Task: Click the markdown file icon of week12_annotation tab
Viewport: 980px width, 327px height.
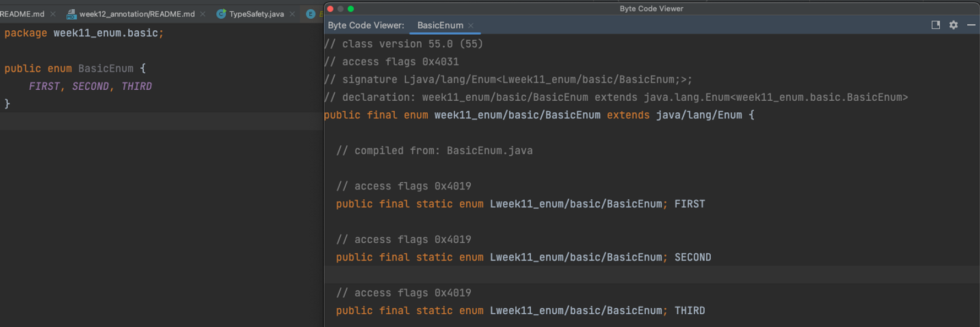Action: click(x=71, y=14)
